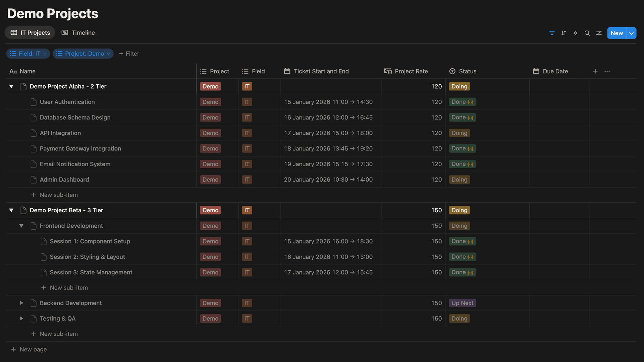Open the Field: IT filter dropdown
The image size is (644, 362).
tap(28, 54)
